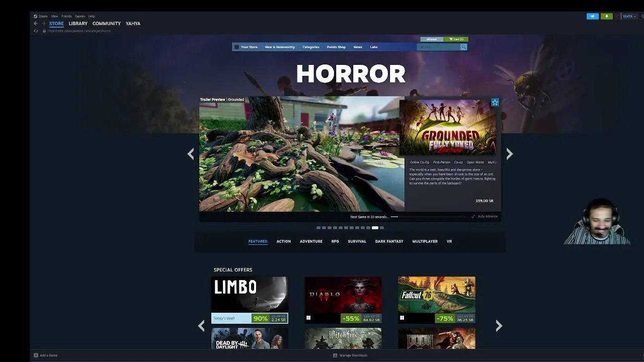644x362 pixels.
Task: Focus the store search field
Action: (439, 47)
